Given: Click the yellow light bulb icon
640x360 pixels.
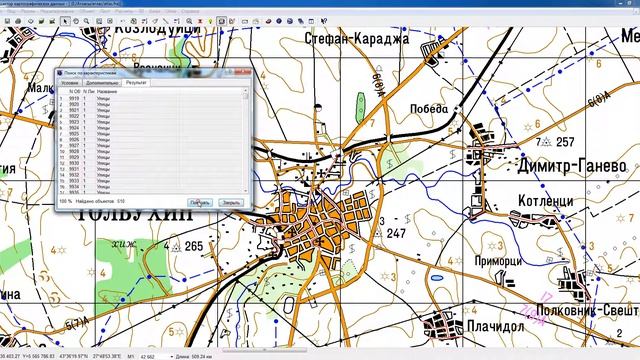Looking at the screenshot, I should [x=211, y=21].
